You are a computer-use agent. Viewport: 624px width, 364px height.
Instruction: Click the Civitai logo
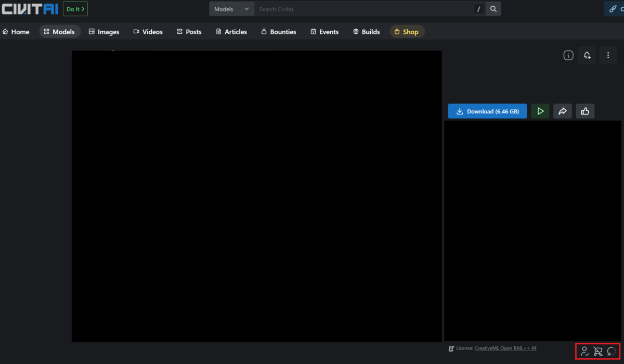point(30,8)
